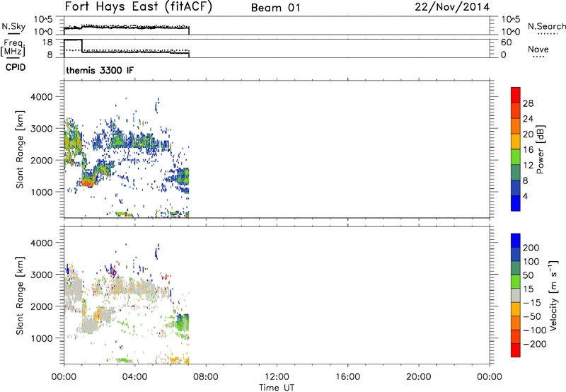The width and height of the screenshot is (566, 392).
Task: Click the '4000' tick in Power panel
Action: click(x=42, y=97)
